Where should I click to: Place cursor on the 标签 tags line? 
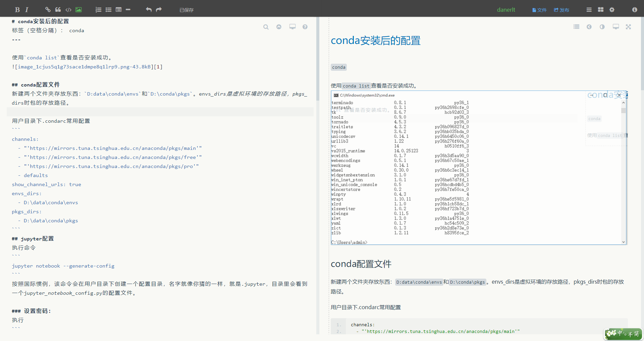[x=48, y=31]
